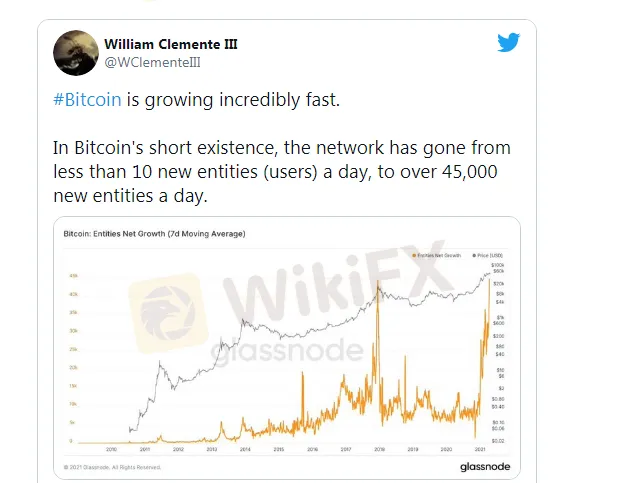Click the $100k label on the price axis
Image resolution: width=618 pixels, height=483 pixels.
point(497,265)
